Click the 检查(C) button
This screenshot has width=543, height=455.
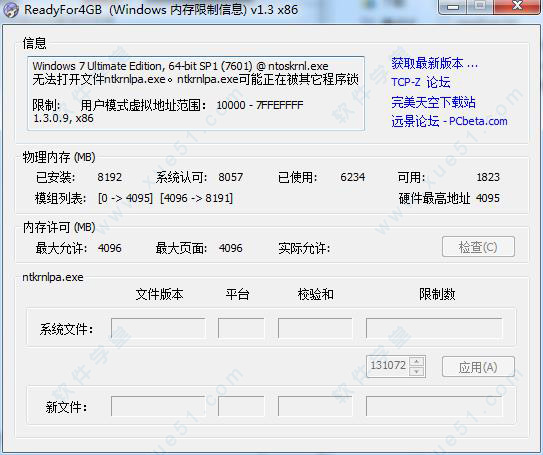478,247
